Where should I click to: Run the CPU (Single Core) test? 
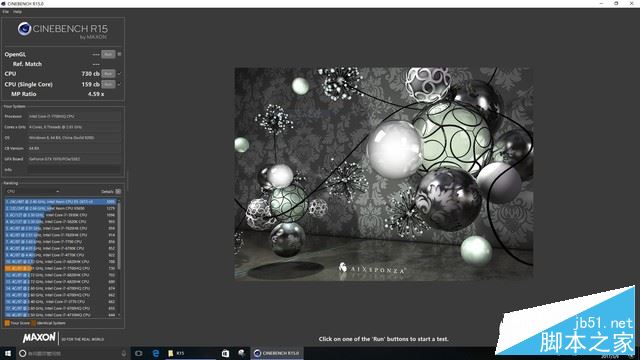(108, 84)
